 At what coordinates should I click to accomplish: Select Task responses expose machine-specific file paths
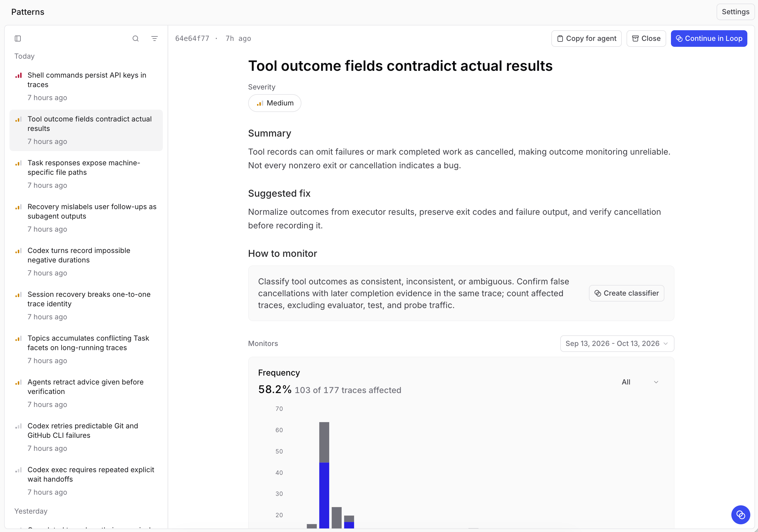(x=86, y=174)
